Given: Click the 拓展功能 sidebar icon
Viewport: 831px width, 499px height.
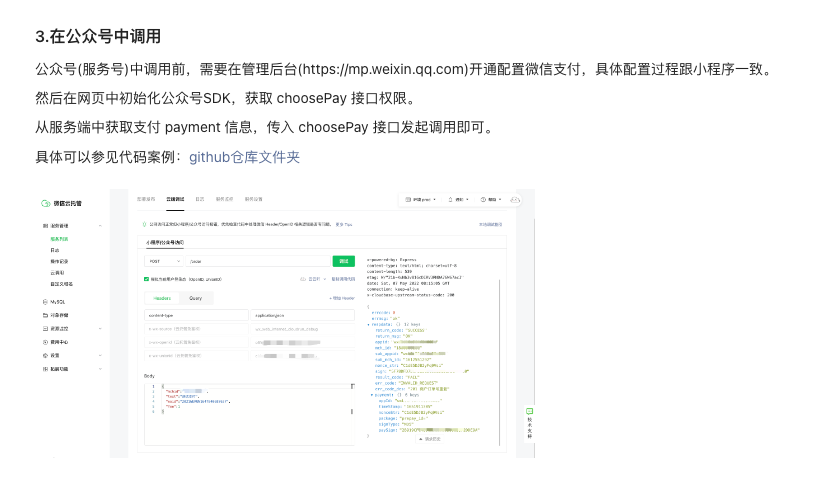Looking at the screenshot, I should point(45,369).
